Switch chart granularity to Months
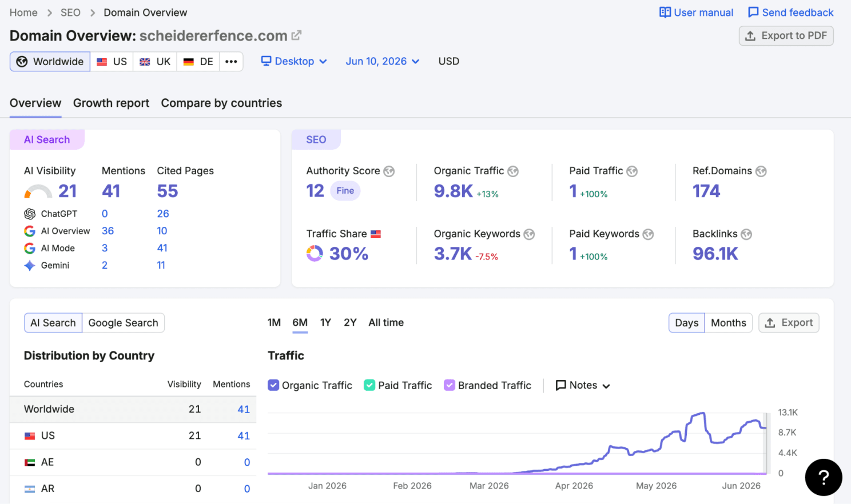Screen dimensions: 851x504 (728, 323)
